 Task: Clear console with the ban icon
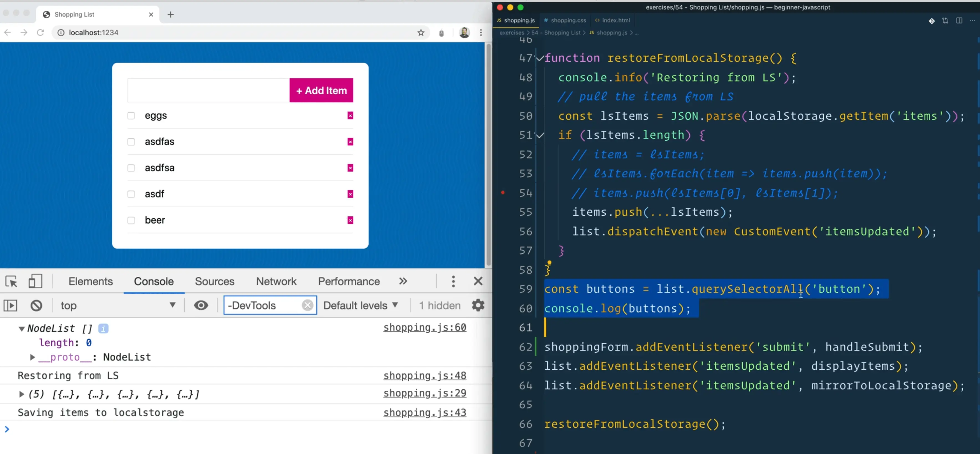(37, 306)
